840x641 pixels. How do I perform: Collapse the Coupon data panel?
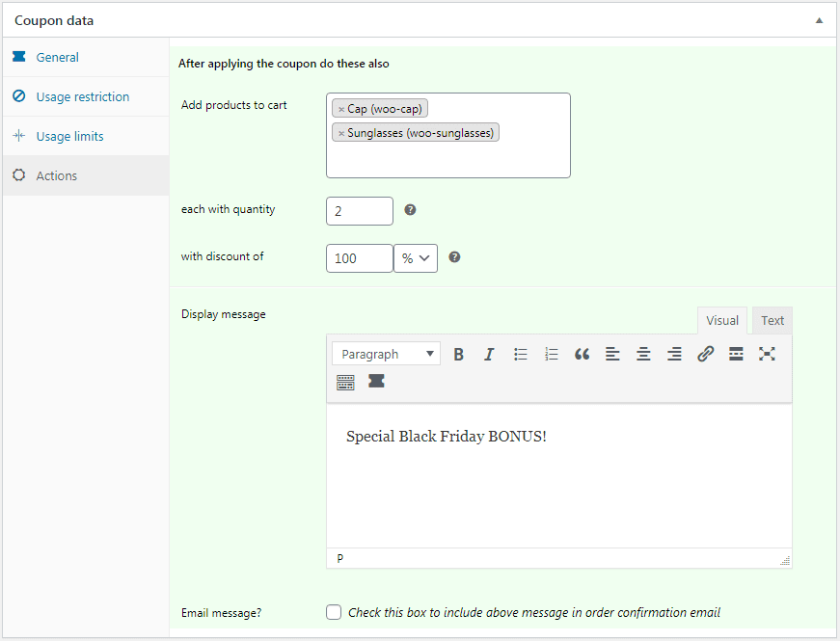(x=819, y=20)
